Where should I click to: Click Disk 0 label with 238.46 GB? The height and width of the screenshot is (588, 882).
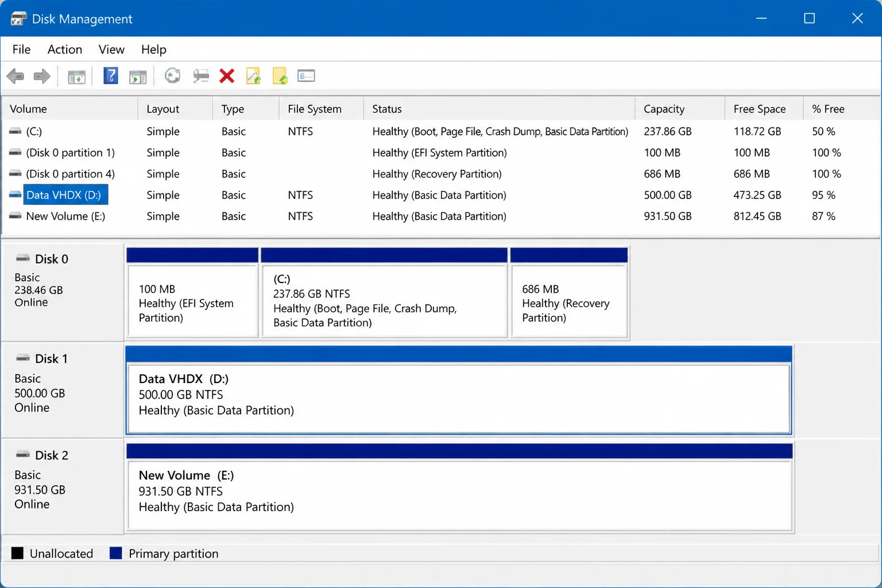tap(63, 292)
